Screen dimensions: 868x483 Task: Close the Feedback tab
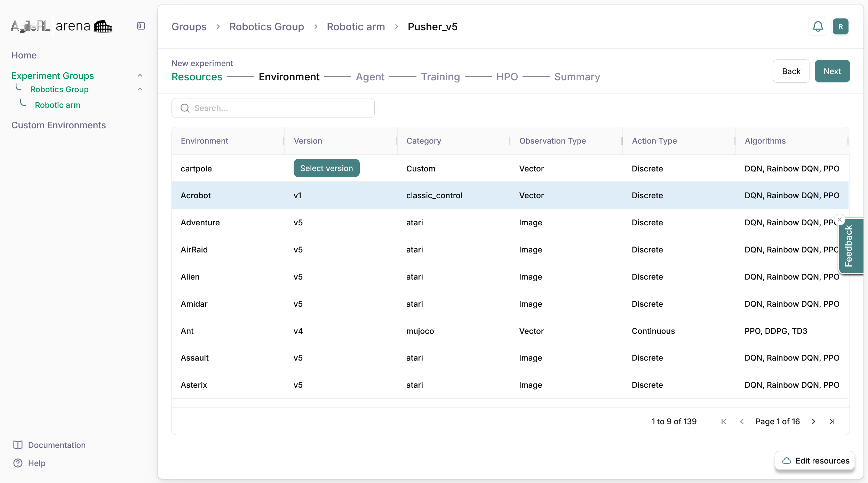tap(840, 219)
